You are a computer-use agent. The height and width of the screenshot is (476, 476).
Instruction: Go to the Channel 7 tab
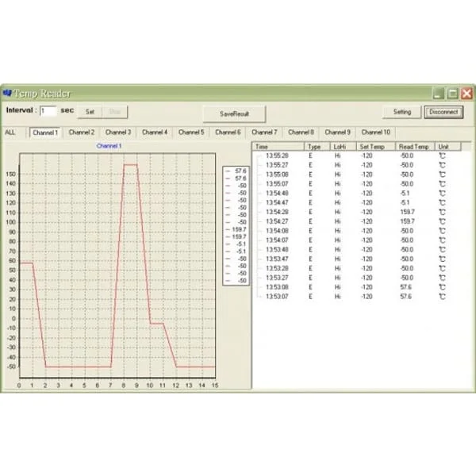tap(264, 132)
